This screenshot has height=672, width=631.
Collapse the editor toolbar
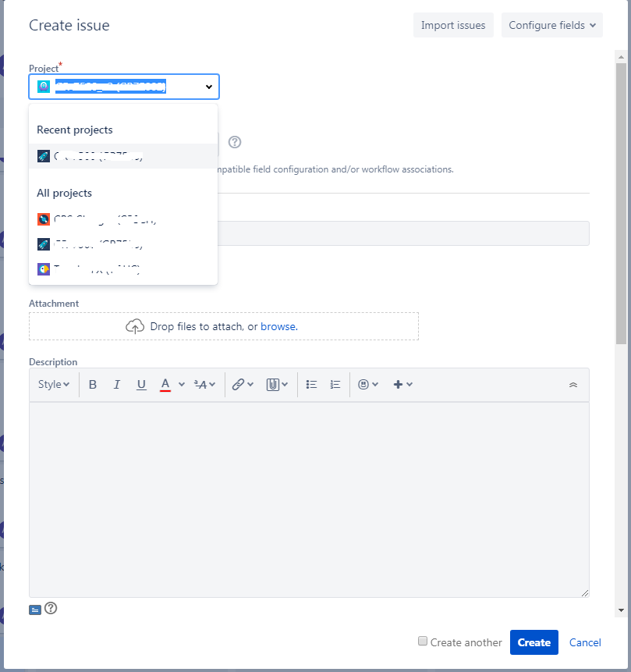[573, 385]
